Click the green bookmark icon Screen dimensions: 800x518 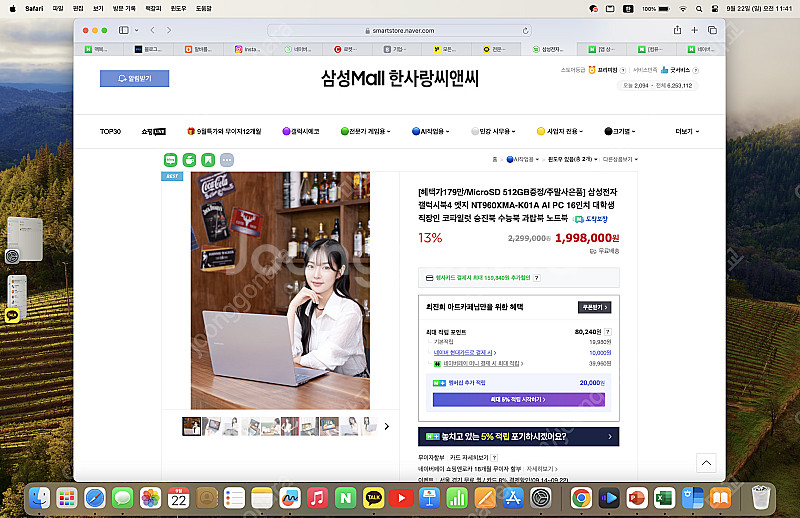[x=208, y=160]
